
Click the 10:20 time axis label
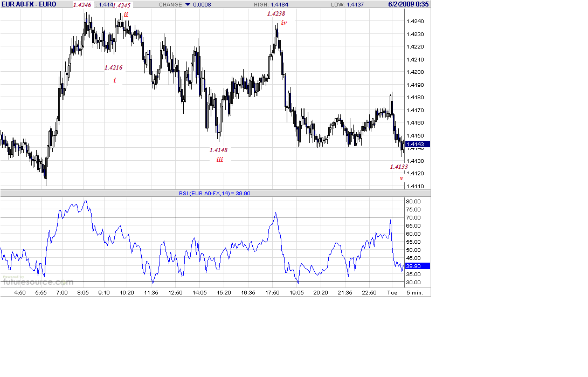click(x=127, y=293)
